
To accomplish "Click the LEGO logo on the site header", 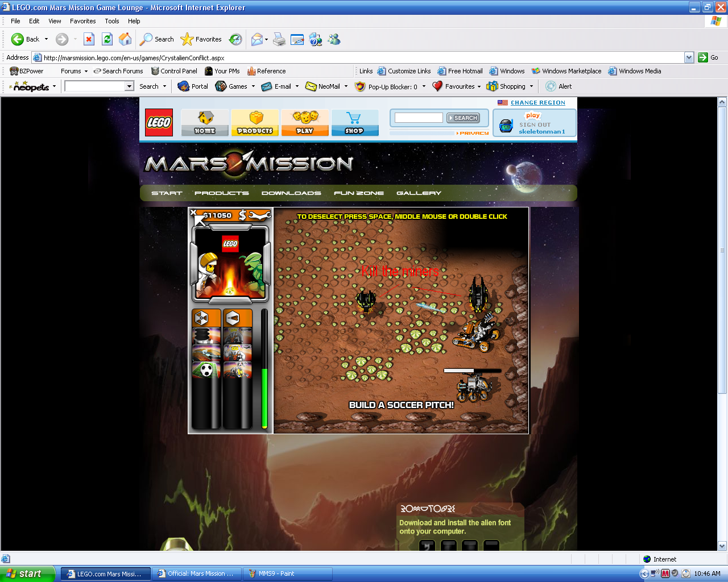I will pos(159,122).
